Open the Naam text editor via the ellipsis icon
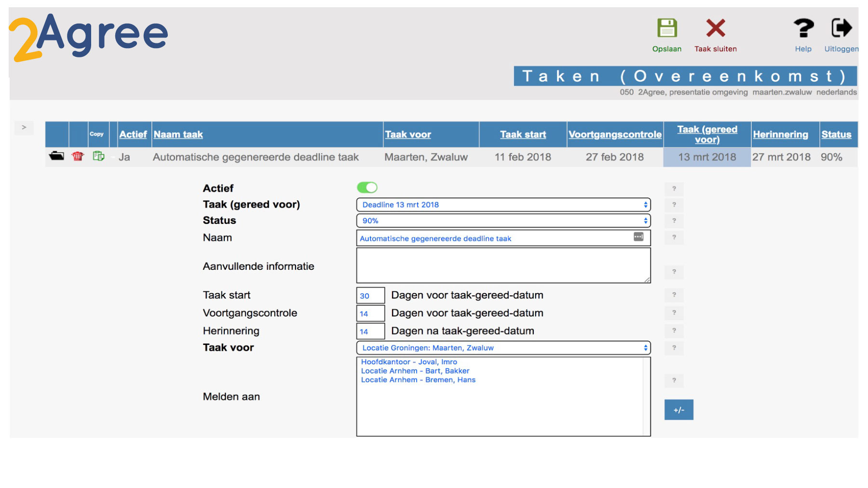Viewport: 868px width, 488px height. [638, 237]
